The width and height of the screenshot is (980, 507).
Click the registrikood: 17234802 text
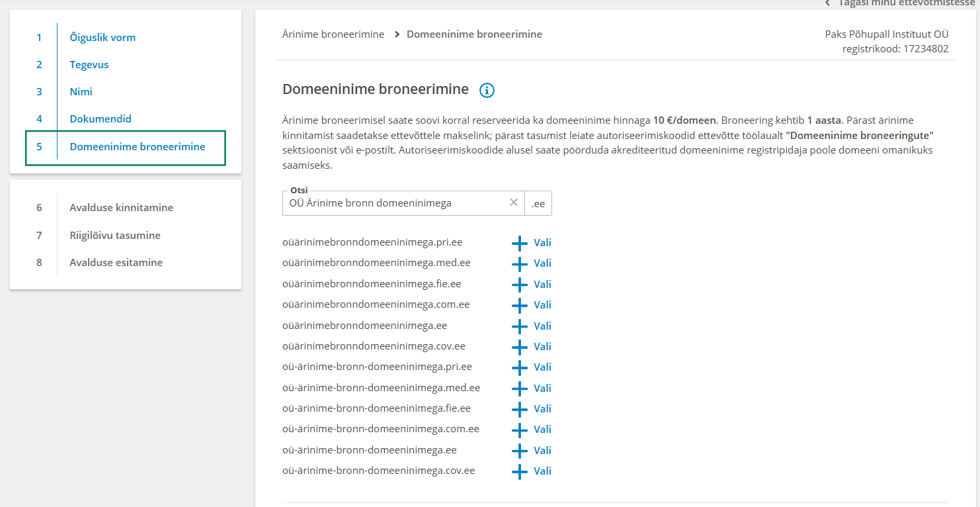pos(895,48)
